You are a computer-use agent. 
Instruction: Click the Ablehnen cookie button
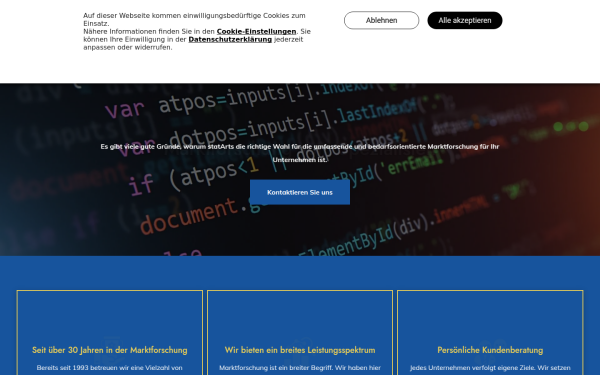click(x=381, y=20)
